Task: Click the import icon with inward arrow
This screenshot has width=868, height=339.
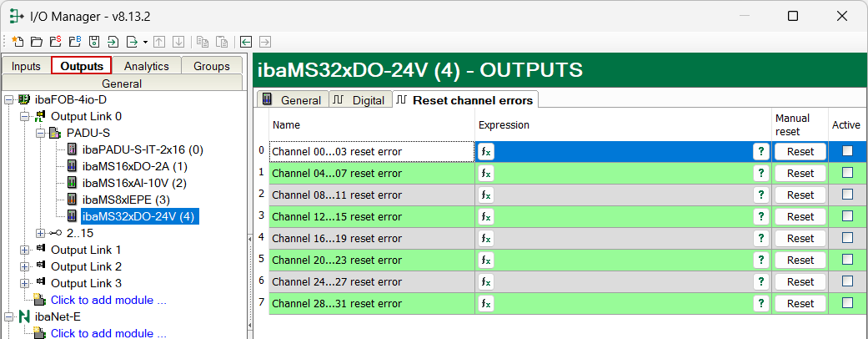Action: [113, 42]
